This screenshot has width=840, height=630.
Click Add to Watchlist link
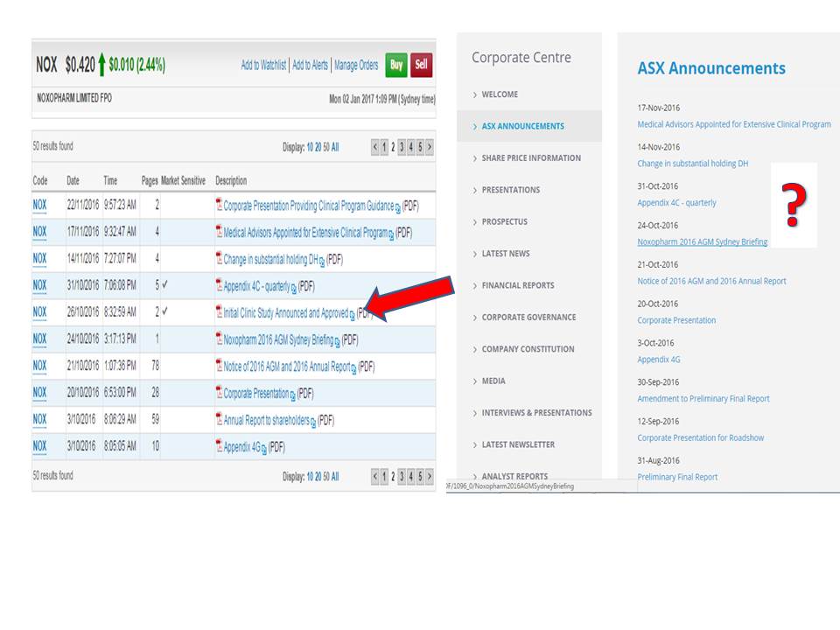tap(263, 66)
